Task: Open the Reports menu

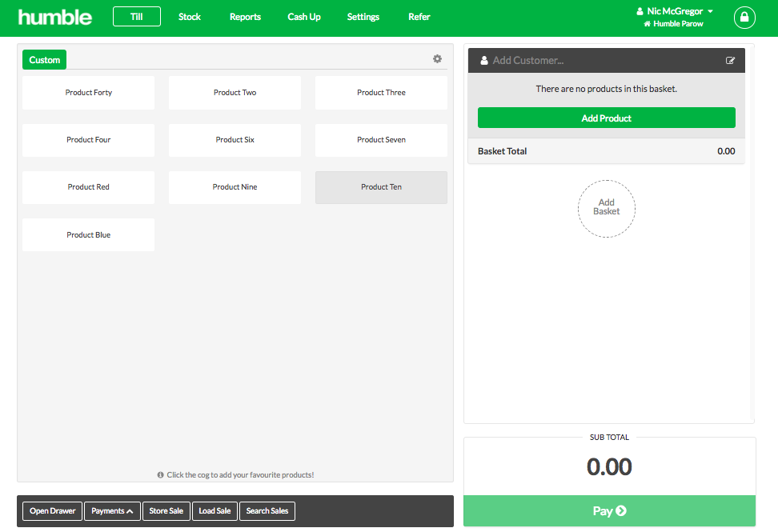Action: pos(245,17)
